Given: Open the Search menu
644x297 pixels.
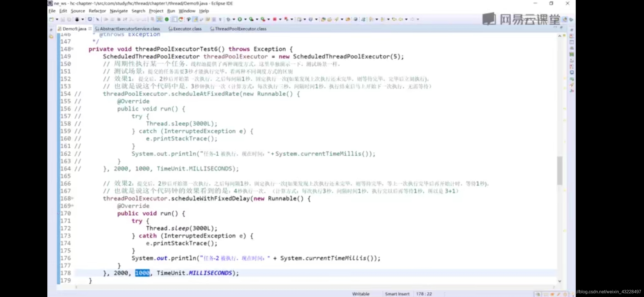Looking at the screenshot, I should [x=138, y=11].
